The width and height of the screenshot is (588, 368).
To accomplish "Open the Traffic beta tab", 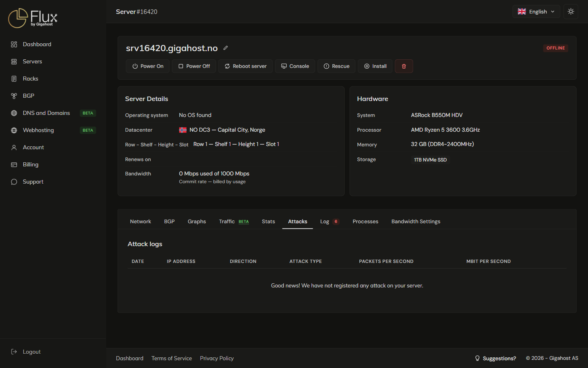I will [x=234, y=222].
